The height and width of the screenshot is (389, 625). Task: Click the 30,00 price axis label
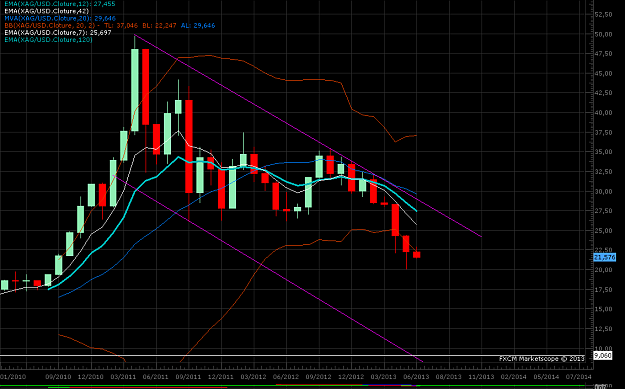(x=603, y=191)
